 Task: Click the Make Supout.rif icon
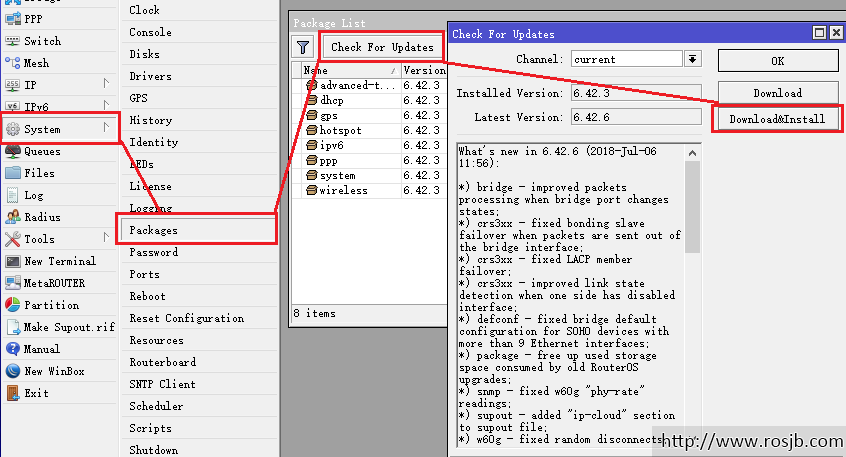point(13,327)
